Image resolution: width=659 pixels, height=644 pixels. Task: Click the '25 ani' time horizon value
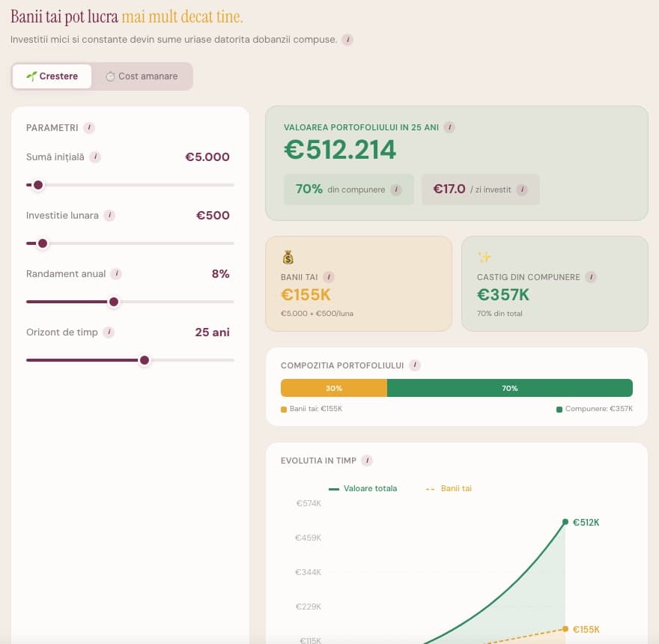click(x=212, y=332)
